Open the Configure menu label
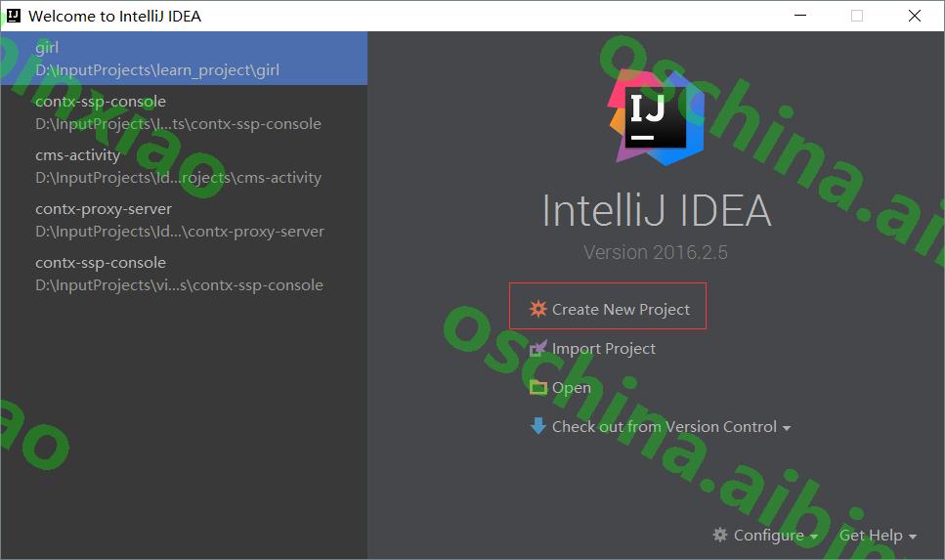This screenshot has width=945, height=560. (768, 536)
